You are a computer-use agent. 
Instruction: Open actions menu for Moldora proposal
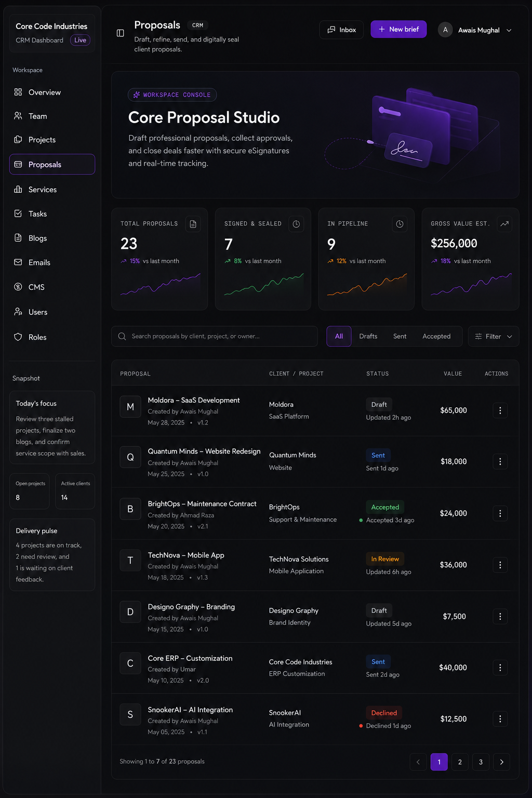click(x=500, y=410)
